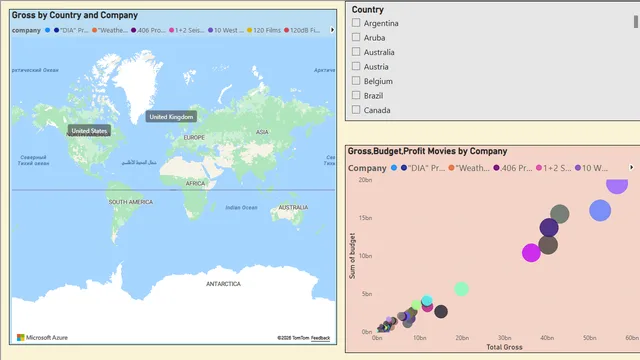
Task: Click the Total Gross axis title
Action: [x=504, y=347]
